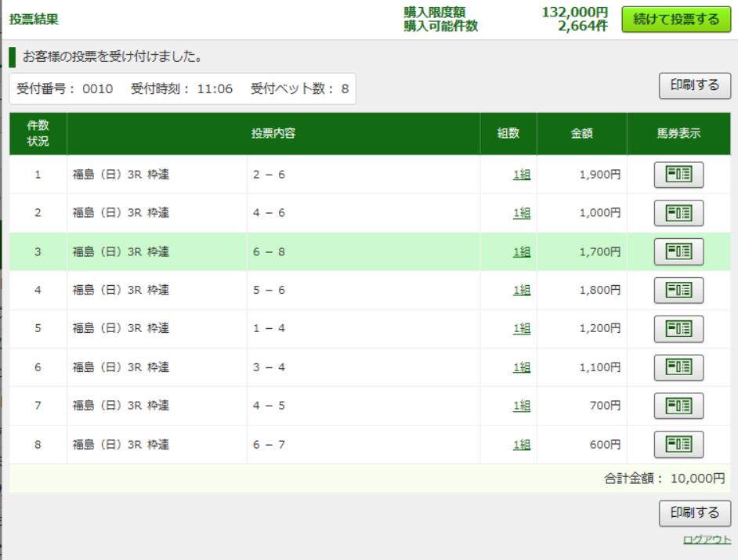738x560 pixels.
Task: Click 1組 link in highlighted row 3
Action: 522,251
